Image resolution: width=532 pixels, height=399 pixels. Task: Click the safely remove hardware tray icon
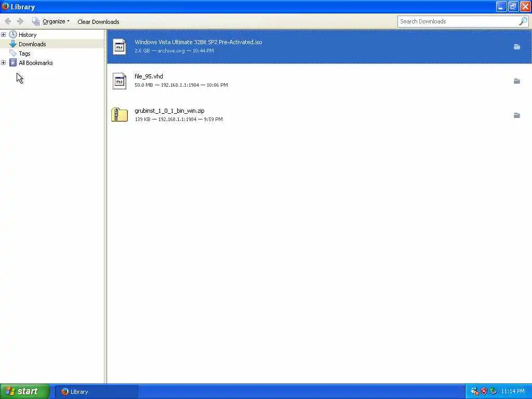[494, 391]
